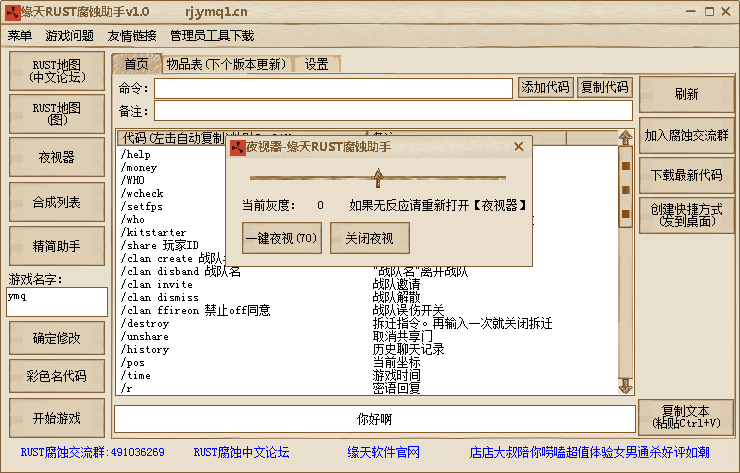Image resolution: width=740 pixels, height=473 pixels.
Task: Confirm with the 确定修改 button
Action: 57,338
